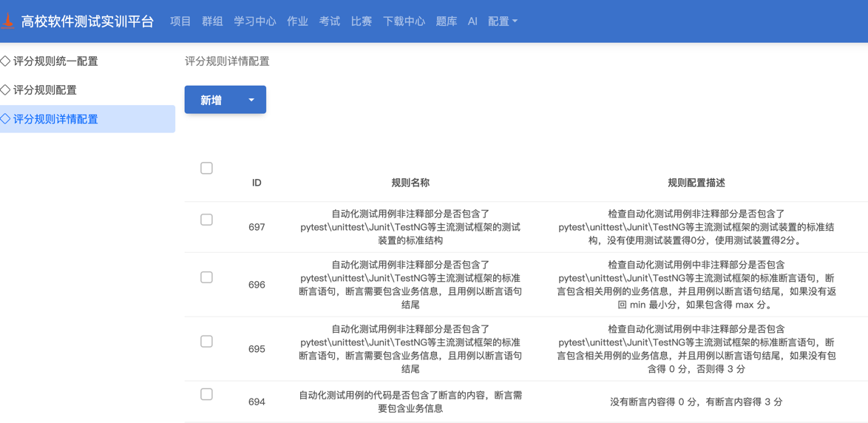Click rule name of row 695
The image size is (868, 423).
411,349
